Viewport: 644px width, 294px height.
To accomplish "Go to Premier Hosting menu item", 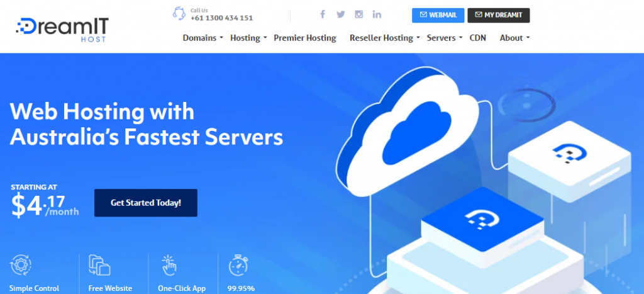I will pyautogui.click(x=305, y=38).
